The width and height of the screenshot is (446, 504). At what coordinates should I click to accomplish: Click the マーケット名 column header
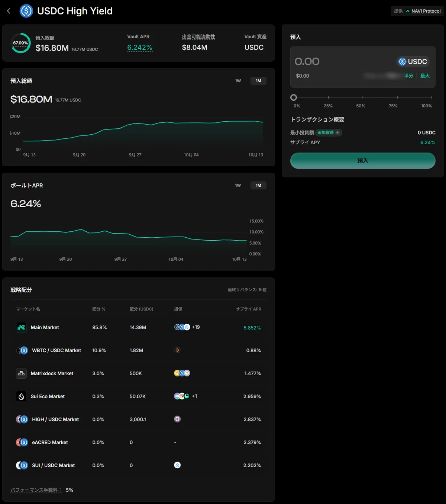click(x=28, y=309)
